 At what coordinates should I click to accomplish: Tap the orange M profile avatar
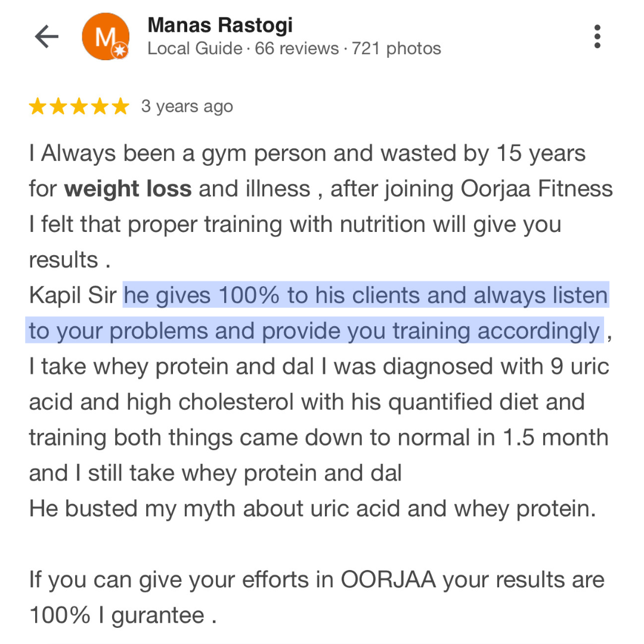pos(106,36)
